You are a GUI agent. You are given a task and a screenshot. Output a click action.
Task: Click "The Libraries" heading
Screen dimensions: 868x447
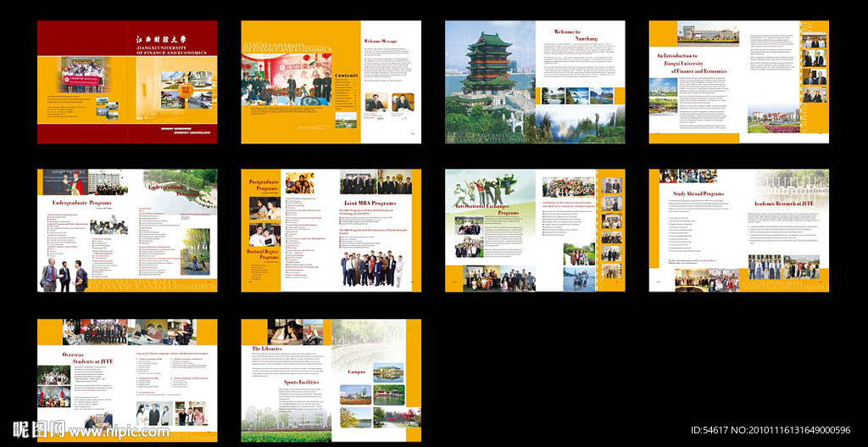267,349
